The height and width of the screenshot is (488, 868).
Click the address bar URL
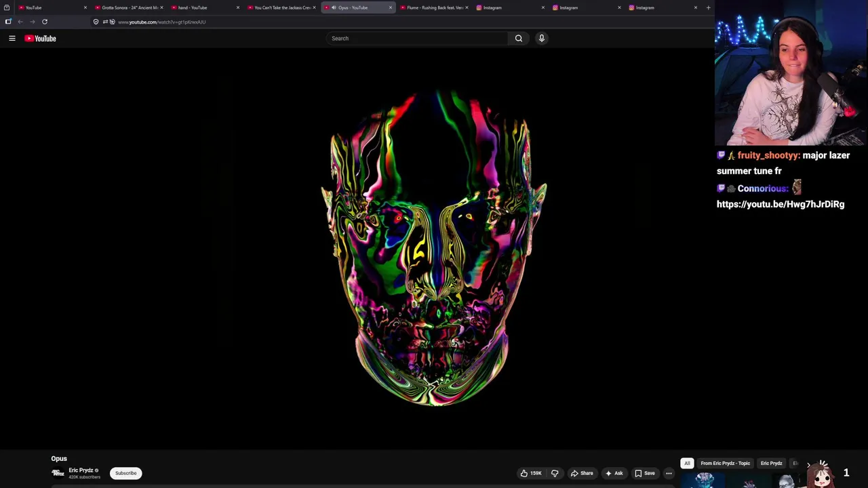(x=162, y=22)
